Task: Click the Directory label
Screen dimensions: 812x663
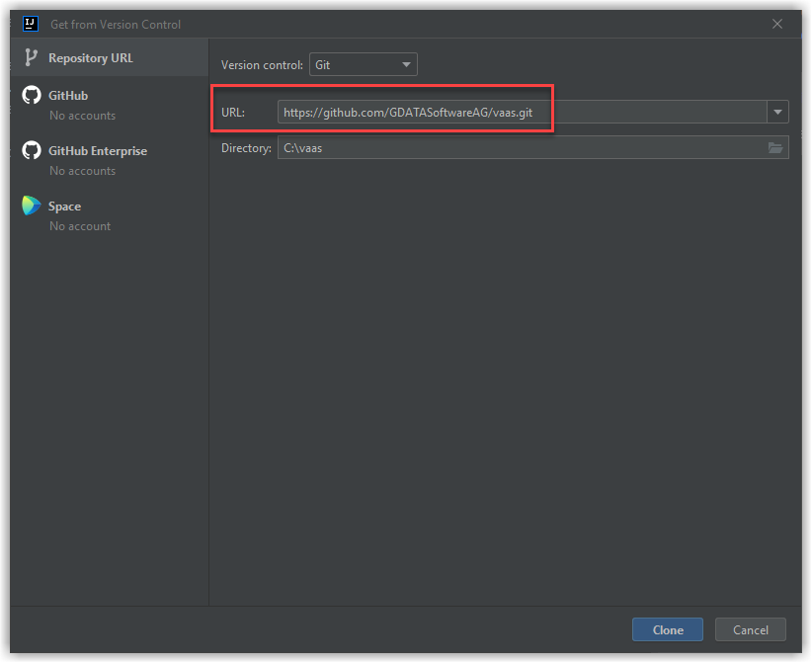Action: 246,148
